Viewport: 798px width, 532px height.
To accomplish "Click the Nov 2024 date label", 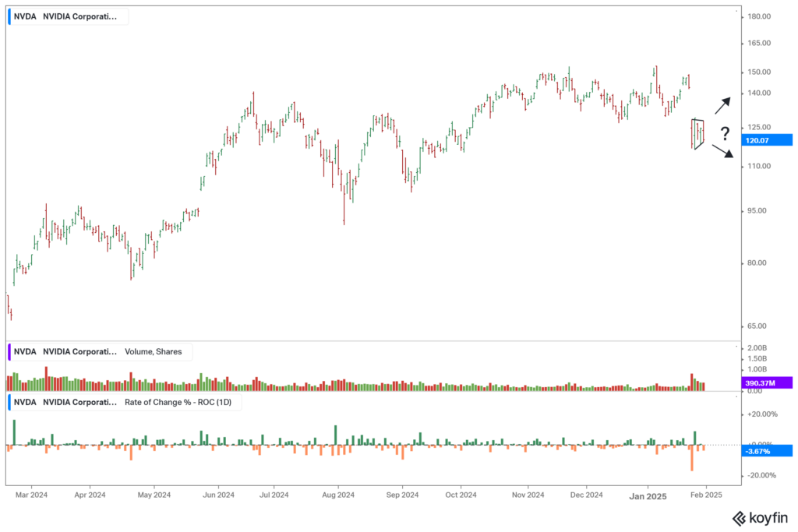I will tap(528, 495).
